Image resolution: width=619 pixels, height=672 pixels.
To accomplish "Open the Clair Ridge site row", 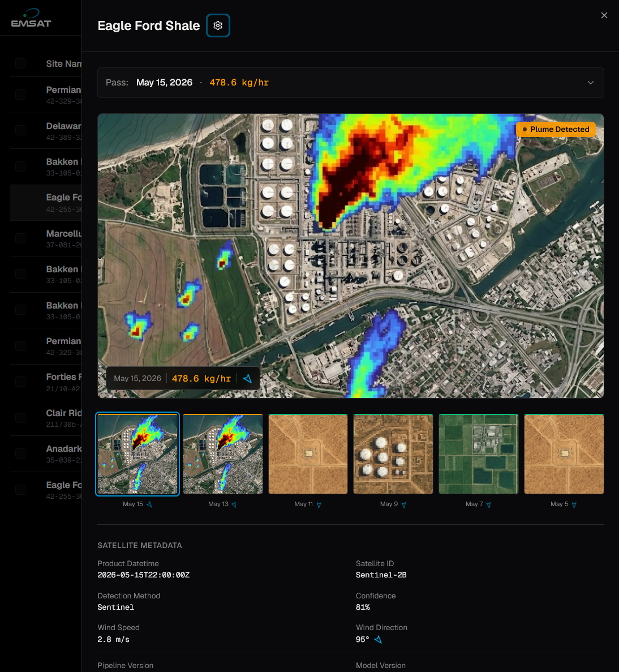I will (x=46, y=418).
